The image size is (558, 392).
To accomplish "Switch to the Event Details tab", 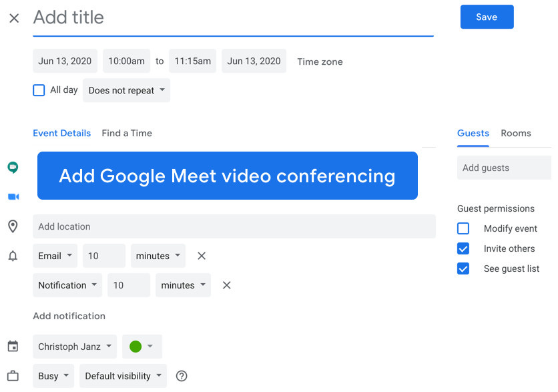I will pyautogui.click(x=61, y=133).
